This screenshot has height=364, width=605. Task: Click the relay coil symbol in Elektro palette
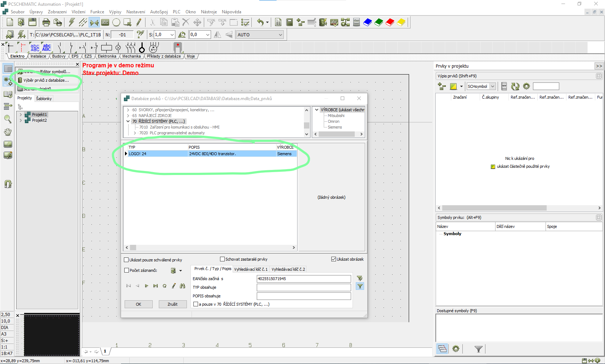click(106, 48)
